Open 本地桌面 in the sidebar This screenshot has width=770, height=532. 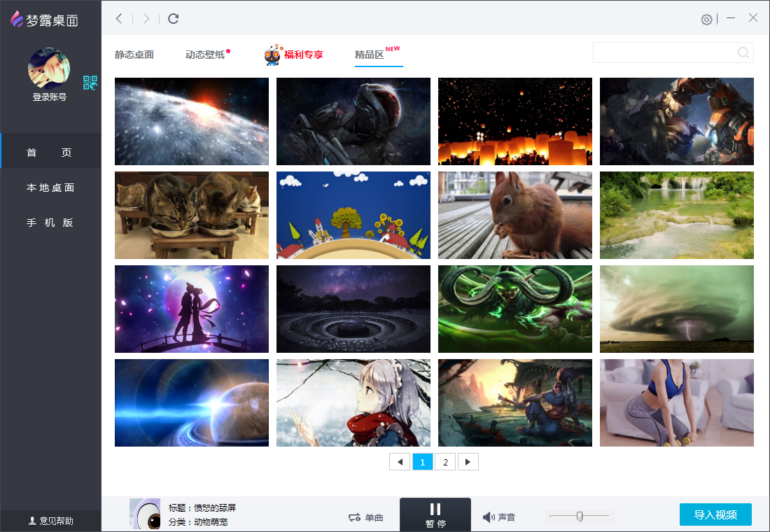(50, 188)
